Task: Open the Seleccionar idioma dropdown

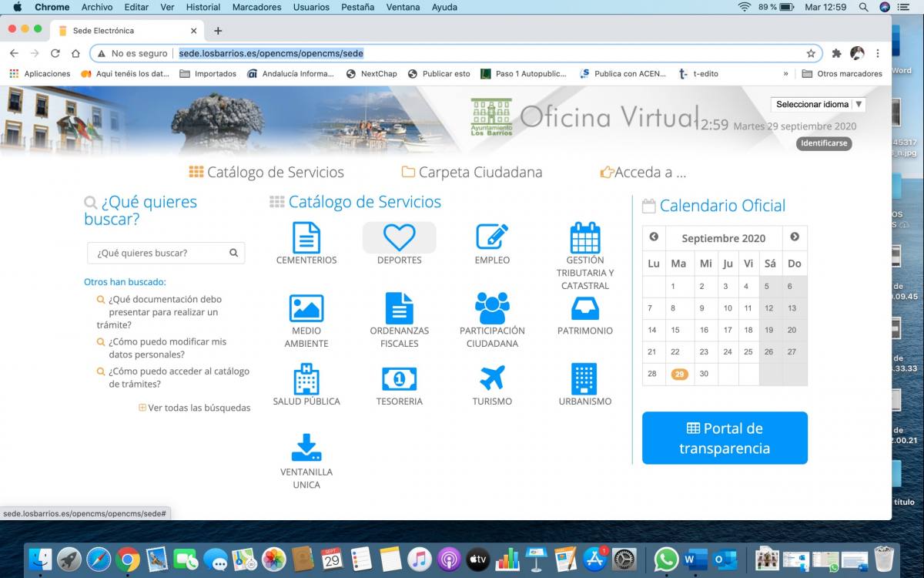Action: click(818, 104)
